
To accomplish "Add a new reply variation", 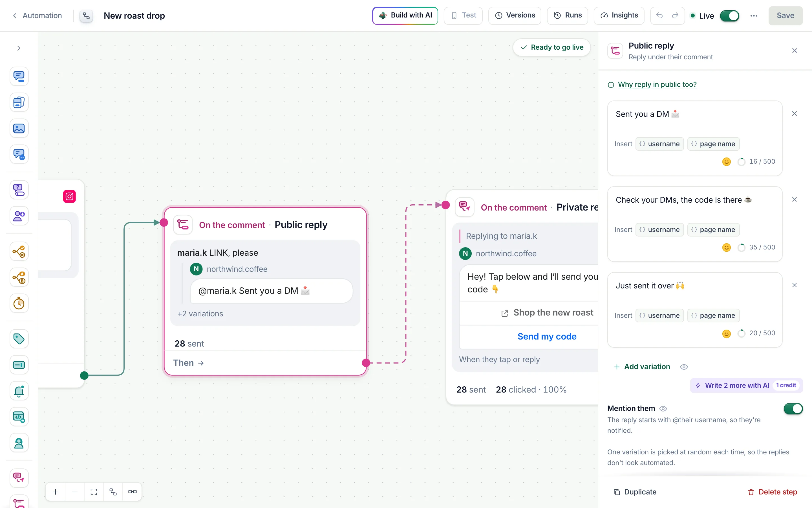I will pyautogui.click(x=642, y=367).
